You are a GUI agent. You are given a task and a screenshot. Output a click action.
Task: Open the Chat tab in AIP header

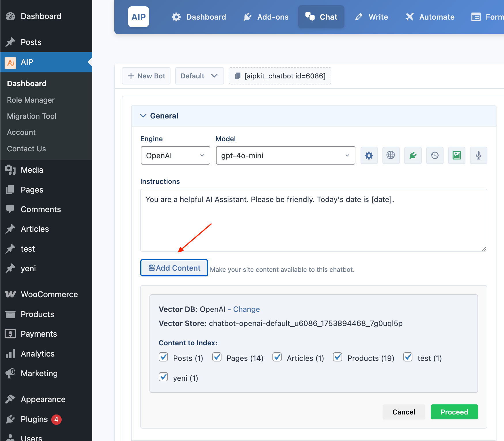(x=321, y=17)
